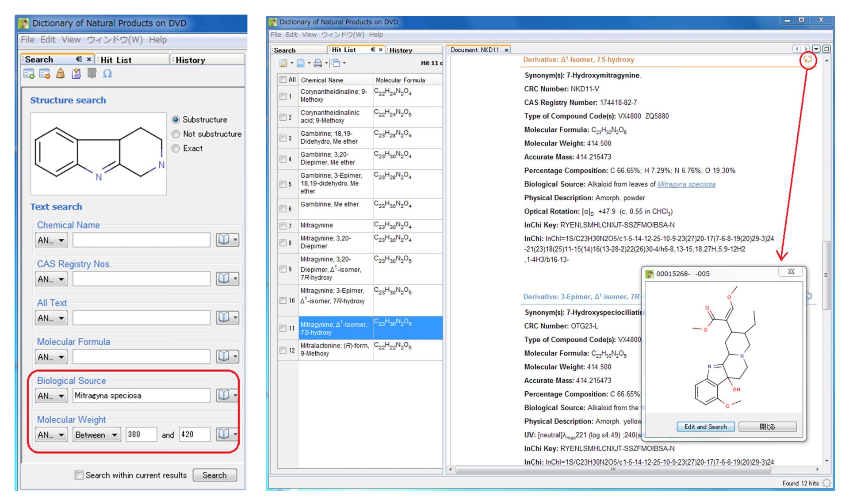Click the structure view icon circled in red
The height and width of the screenshot is (504, 849).
[x=807, y=60]
